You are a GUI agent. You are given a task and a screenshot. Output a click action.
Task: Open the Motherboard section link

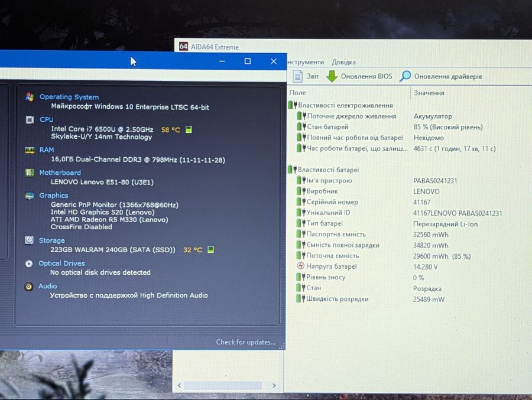[x=60, y=173]
